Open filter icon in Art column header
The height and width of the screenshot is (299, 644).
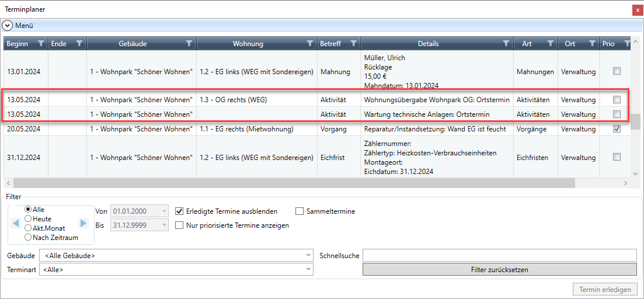coord(550,43)
